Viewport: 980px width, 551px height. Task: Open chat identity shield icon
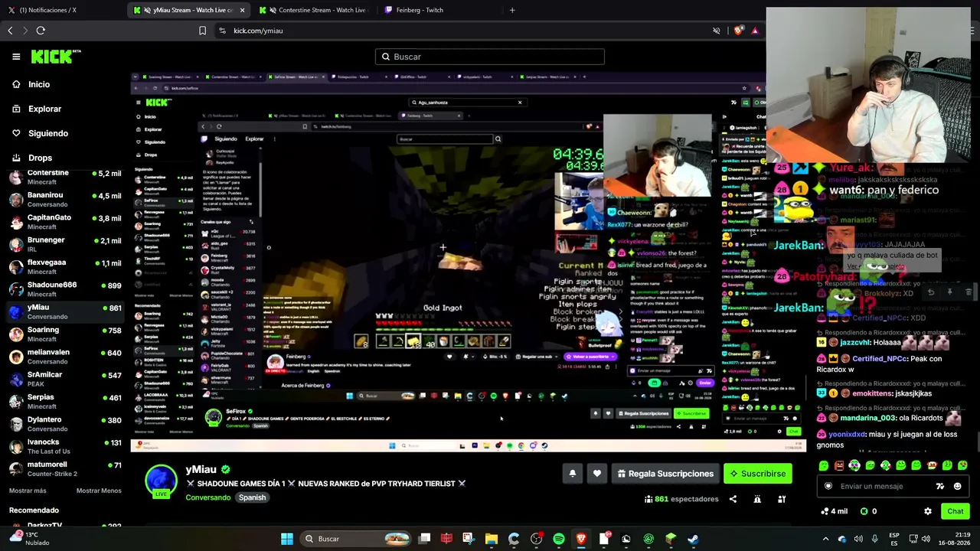pos(828,486)
